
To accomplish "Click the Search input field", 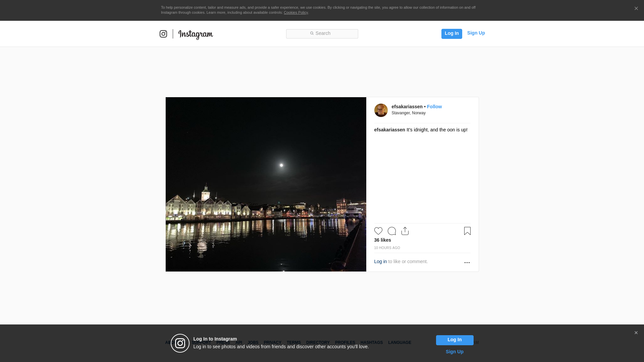I will [x=322, y=34].
